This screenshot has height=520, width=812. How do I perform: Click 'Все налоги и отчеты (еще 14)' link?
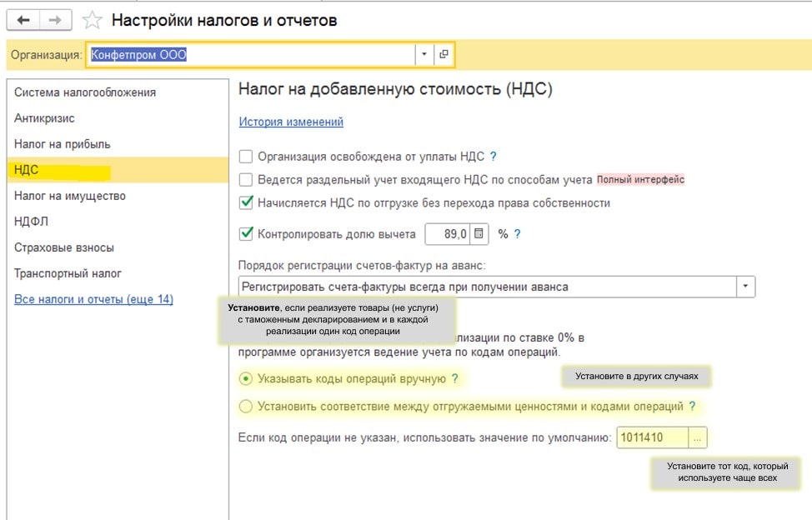(93, 299)
